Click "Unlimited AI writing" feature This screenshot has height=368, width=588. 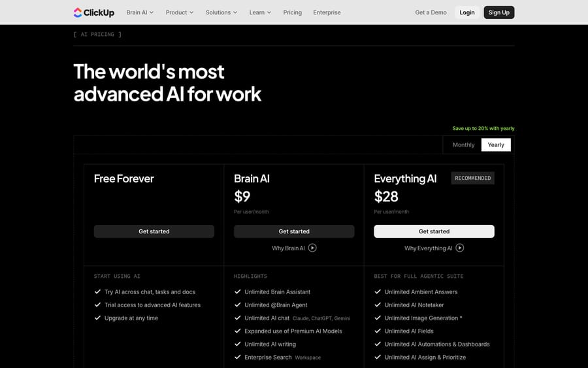pos(270,344)
